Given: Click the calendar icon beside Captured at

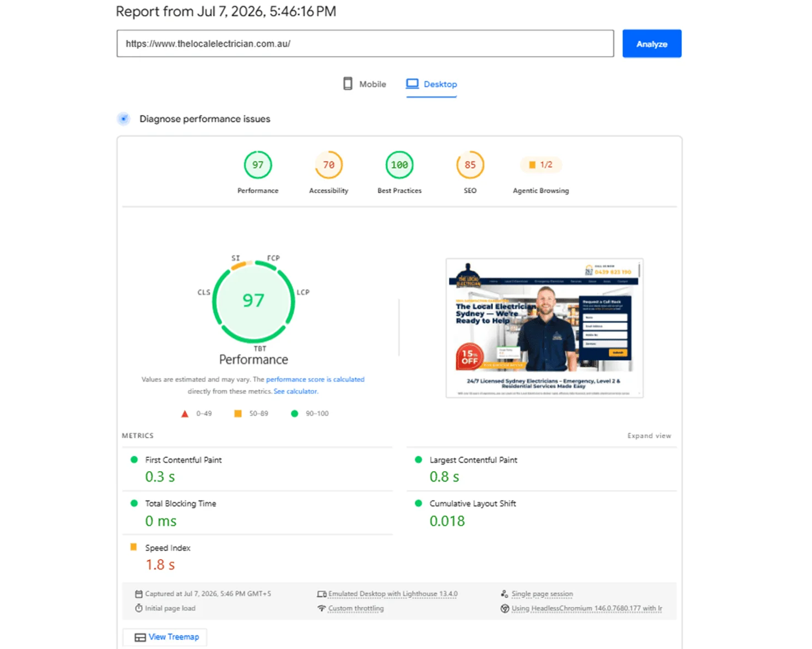Looking at the screenshot, I should point(139,594).
